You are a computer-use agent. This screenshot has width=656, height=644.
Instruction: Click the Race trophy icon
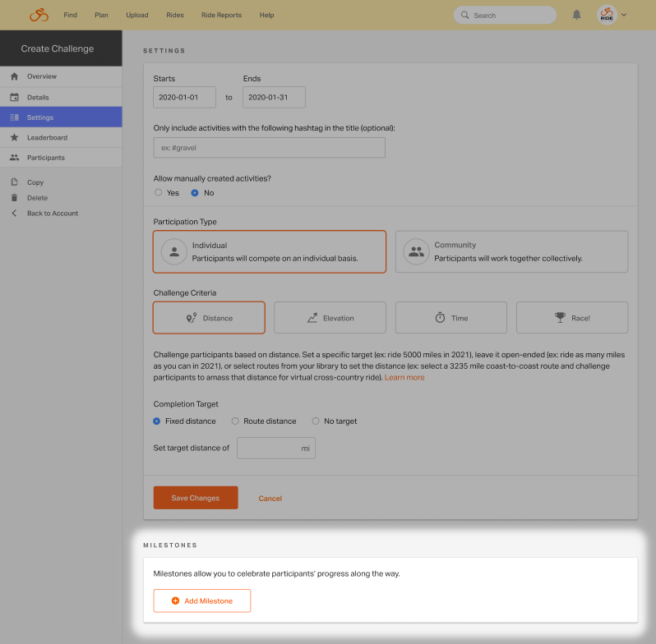click(560, 318)
